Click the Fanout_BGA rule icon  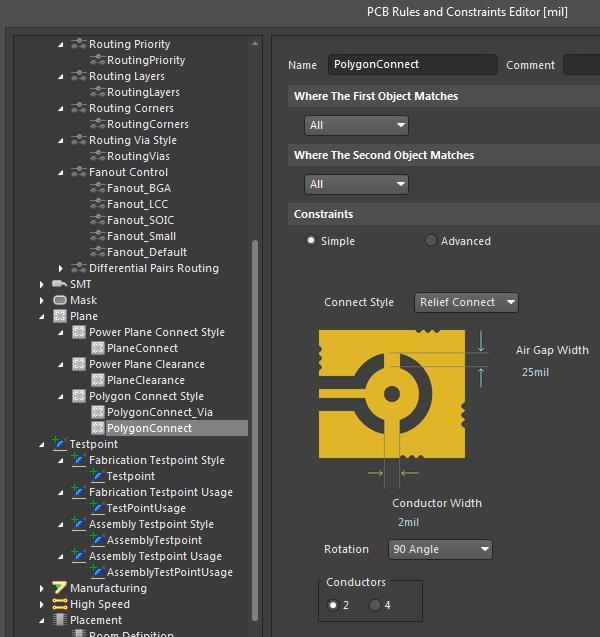pyautogui.click(x=97, y=188)
